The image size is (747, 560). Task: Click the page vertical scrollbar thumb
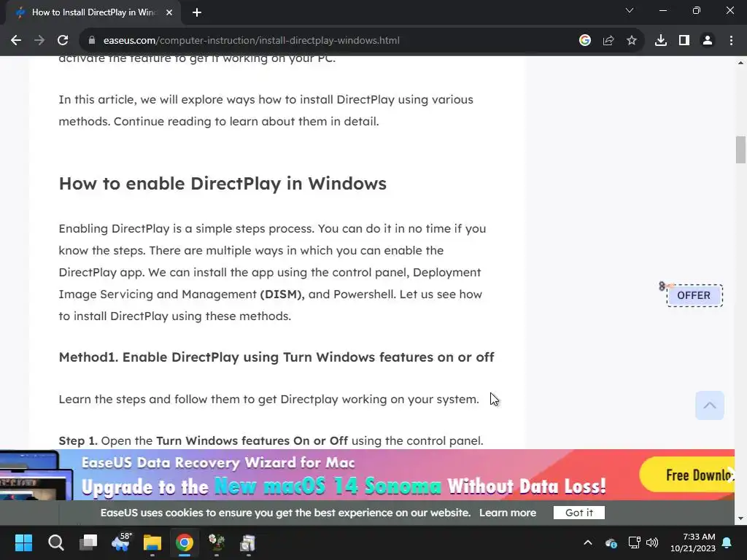click(x=740, y=149)
